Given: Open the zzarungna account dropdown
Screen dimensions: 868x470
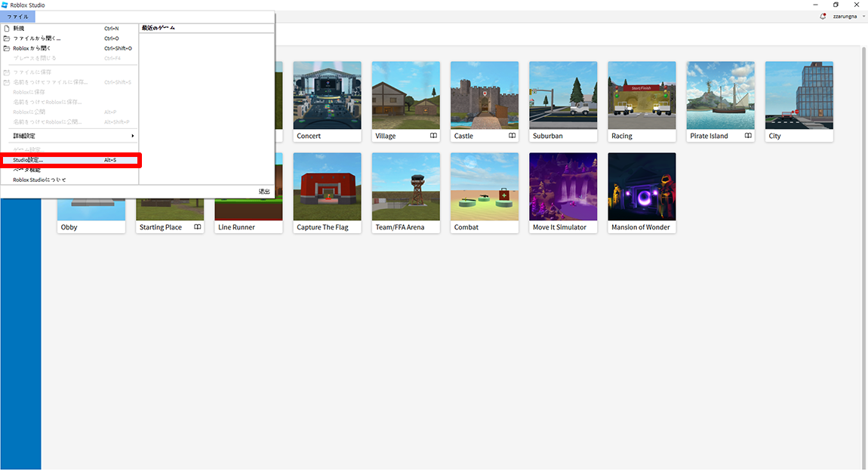Looking at the screenshot, I should click(x=848, y=17).
